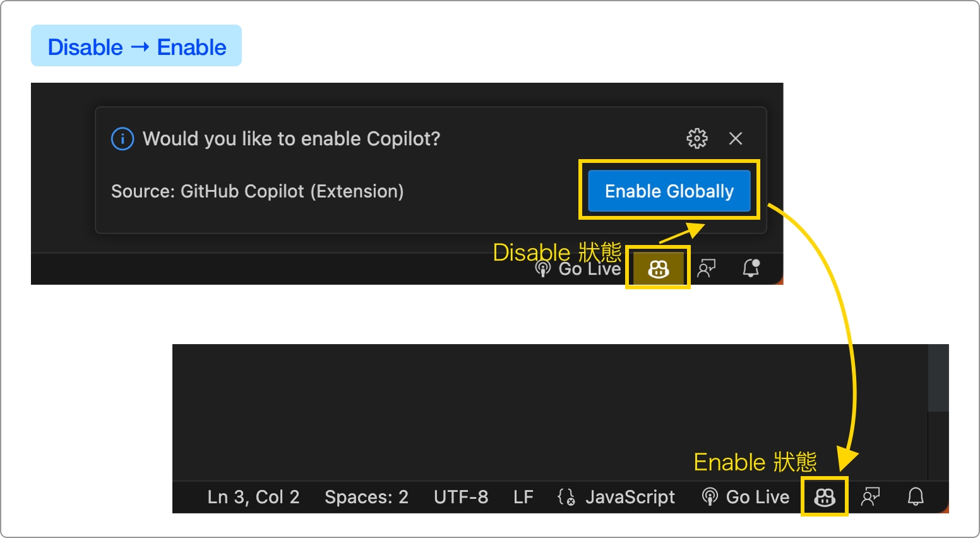Click Go Live next to JavaScript
This screenshot has width=980, height=538.
(746, 497)
